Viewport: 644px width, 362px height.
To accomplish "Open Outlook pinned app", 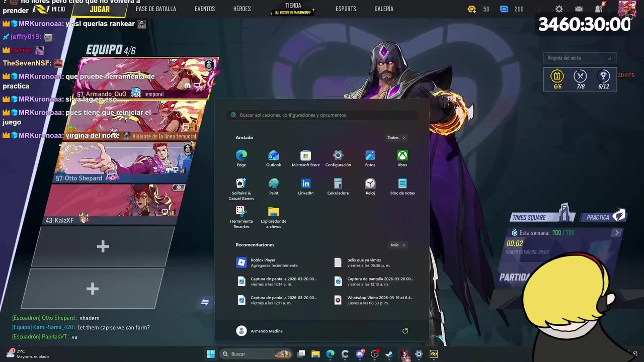I will coord(274,158).
